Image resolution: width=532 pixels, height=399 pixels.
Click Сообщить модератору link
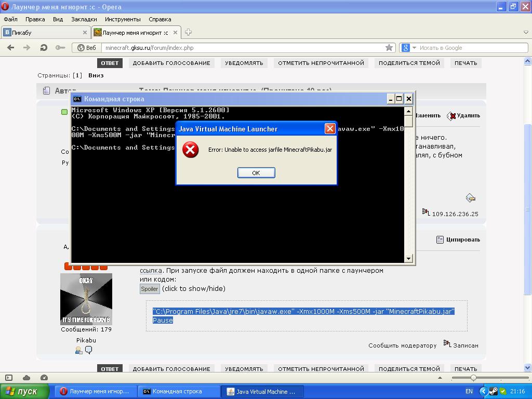pos(403,345)
